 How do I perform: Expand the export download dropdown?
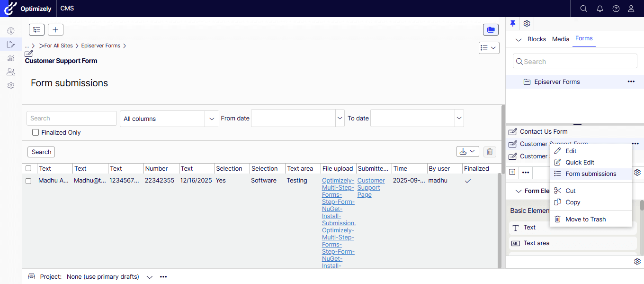pos(467,152)
